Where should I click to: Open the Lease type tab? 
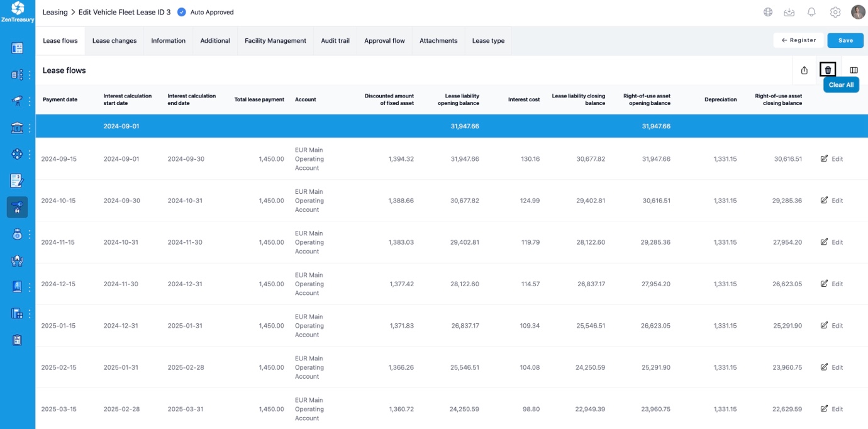488,41
